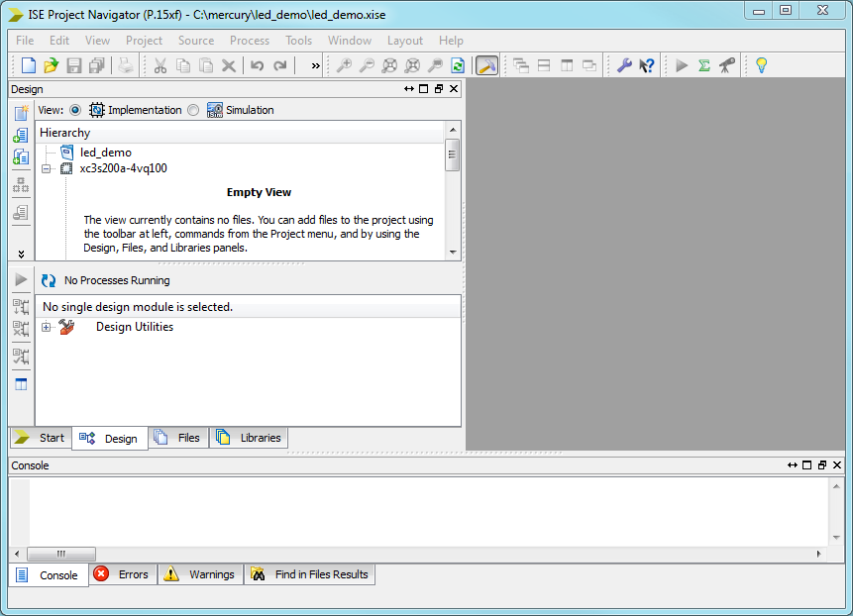Float the Console panel

click(x=822, y=464)
